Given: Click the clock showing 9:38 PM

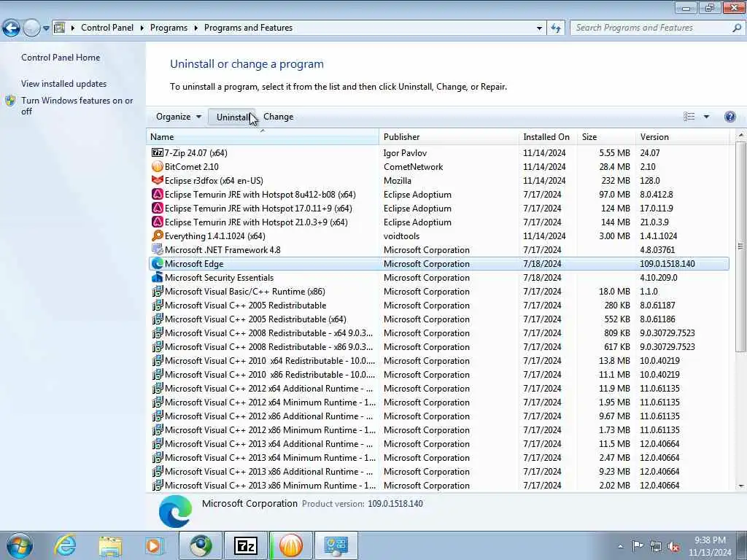Looking at the screenshot, I should tap(710, 545).
